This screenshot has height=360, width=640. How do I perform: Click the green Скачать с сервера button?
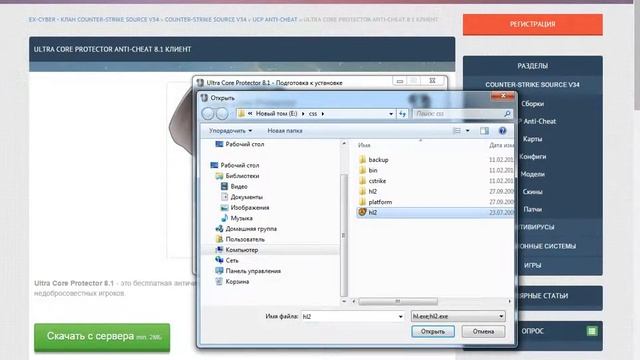click(102, 337)
